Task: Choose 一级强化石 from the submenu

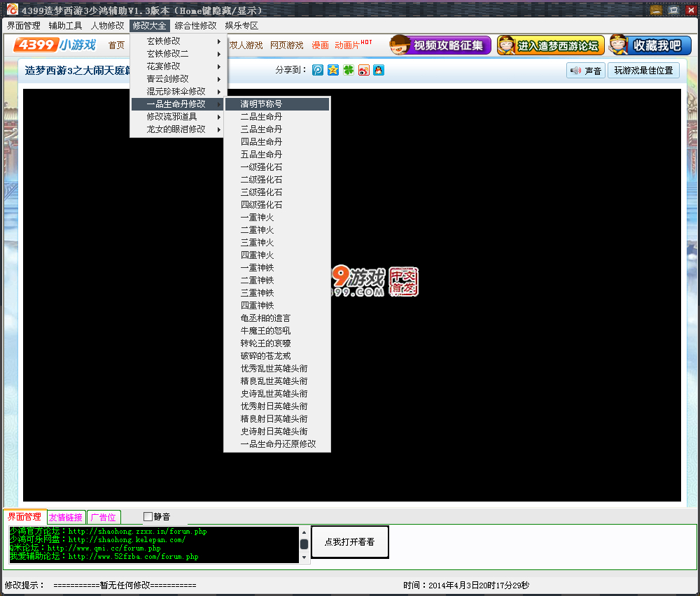Action: [x=277, y=167]
